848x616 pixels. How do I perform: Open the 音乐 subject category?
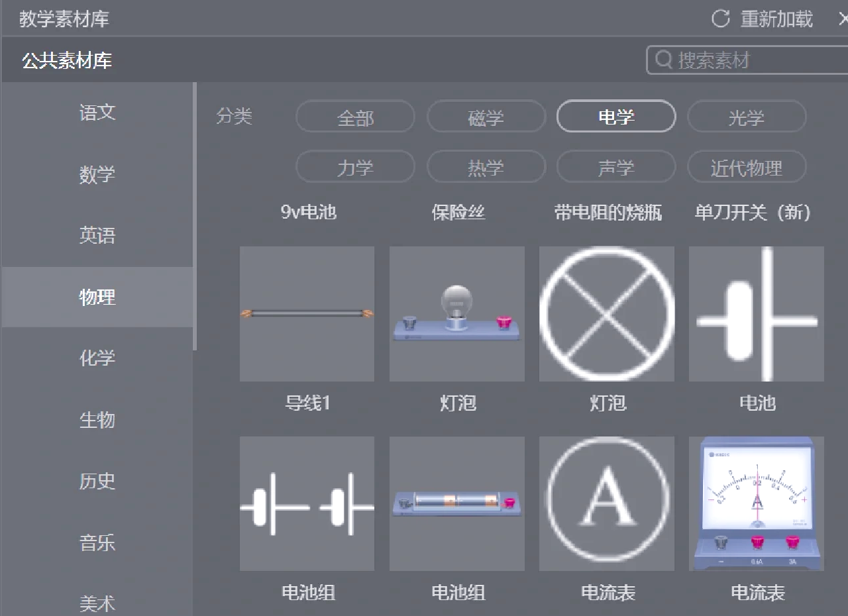(97, 543)
